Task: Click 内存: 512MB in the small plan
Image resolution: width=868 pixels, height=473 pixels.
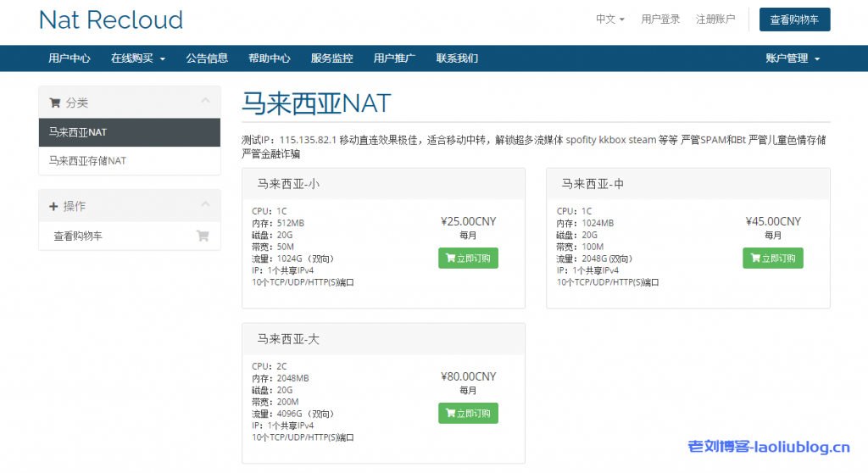Action: click(x=278, y=223)
